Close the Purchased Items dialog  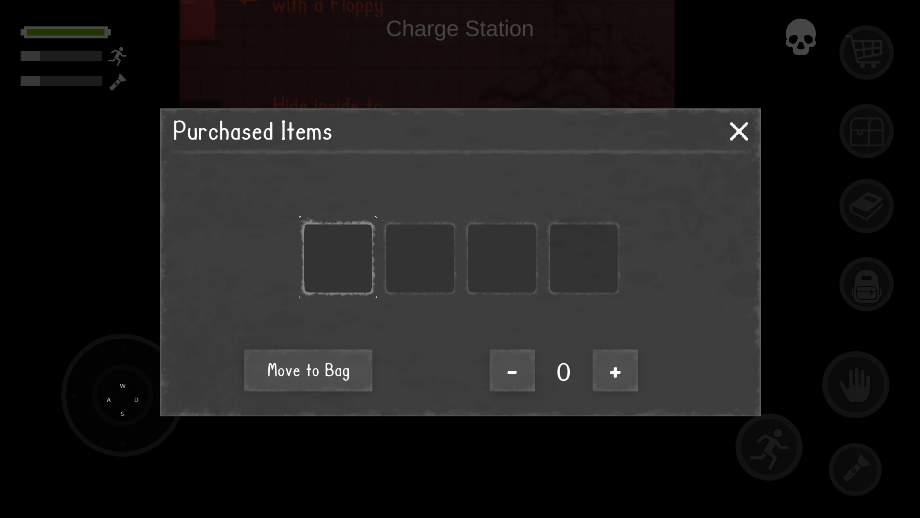(739, 131)
